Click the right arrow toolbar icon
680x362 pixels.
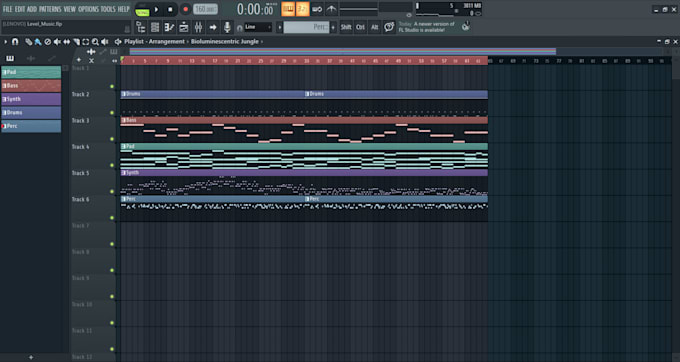point(212,27)
